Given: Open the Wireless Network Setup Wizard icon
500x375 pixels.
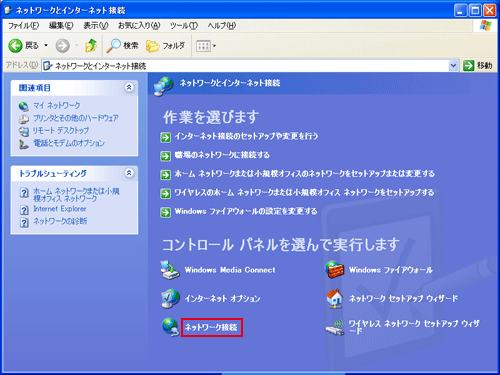Looking at the screenshot, I should pos(335,327).
